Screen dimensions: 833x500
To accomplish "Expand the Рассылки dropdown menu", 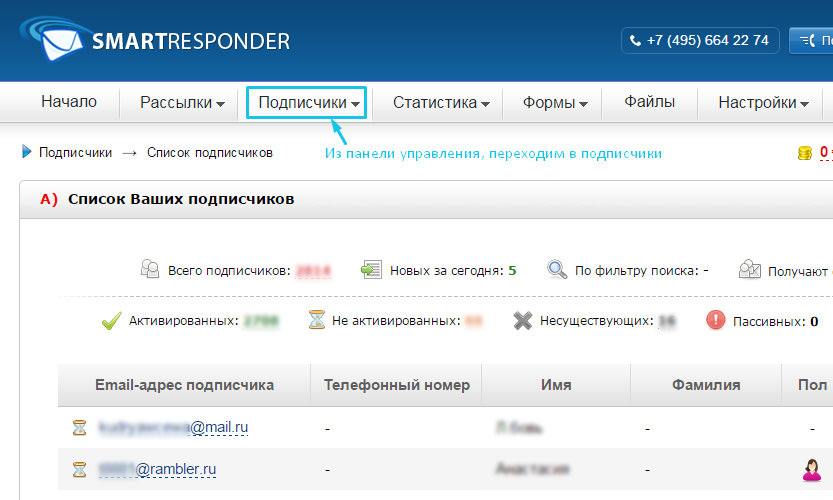I will click(182, 103).
